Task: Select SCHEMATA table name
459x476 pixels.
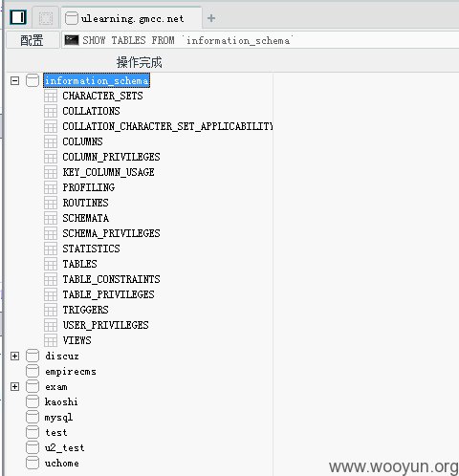Action: coord(85,218)
